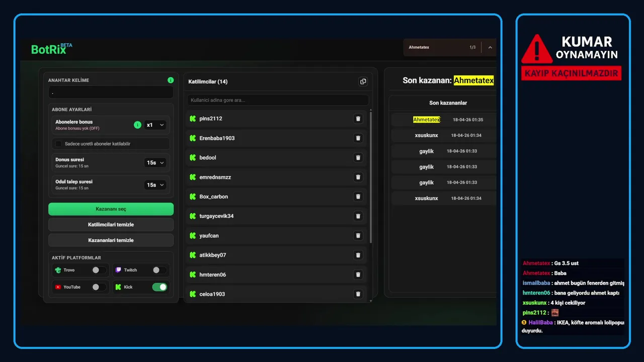The image size is (644, 362).
Task: Click participant name yaufcan
Action: click(x=209, y=236)
